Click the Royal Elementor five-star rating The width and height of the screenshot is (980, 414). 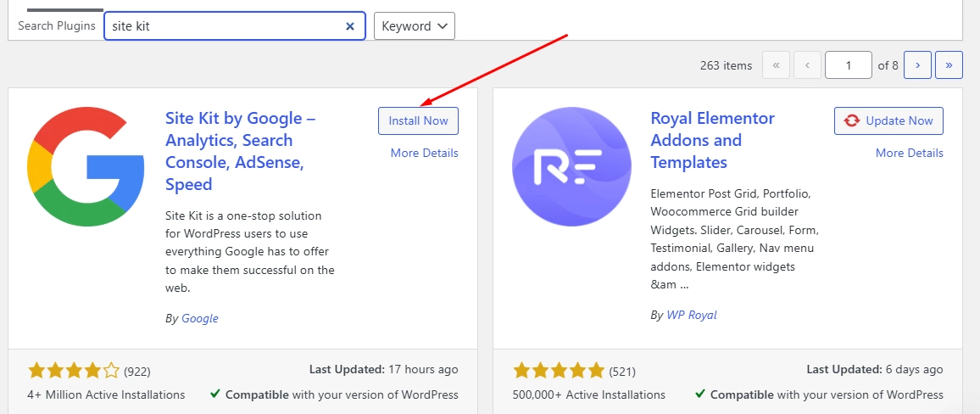560,371
